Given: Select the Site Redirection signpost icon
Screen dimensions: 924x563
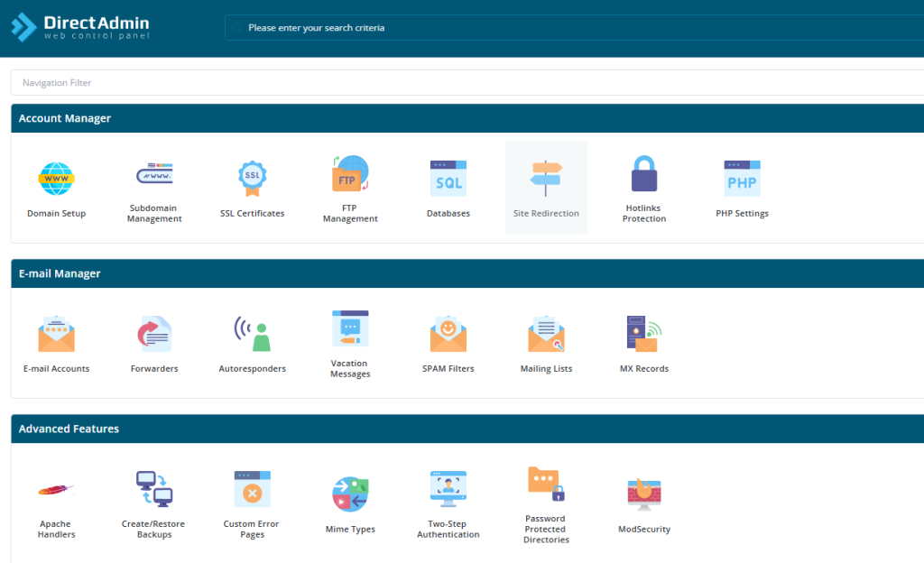Looking at the screenshot, I should [x=546, y=179].
